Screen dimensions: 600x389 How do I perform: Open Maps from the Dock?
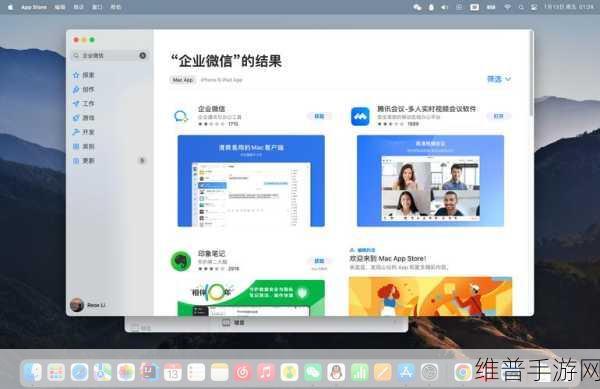(x=103, y=372)
